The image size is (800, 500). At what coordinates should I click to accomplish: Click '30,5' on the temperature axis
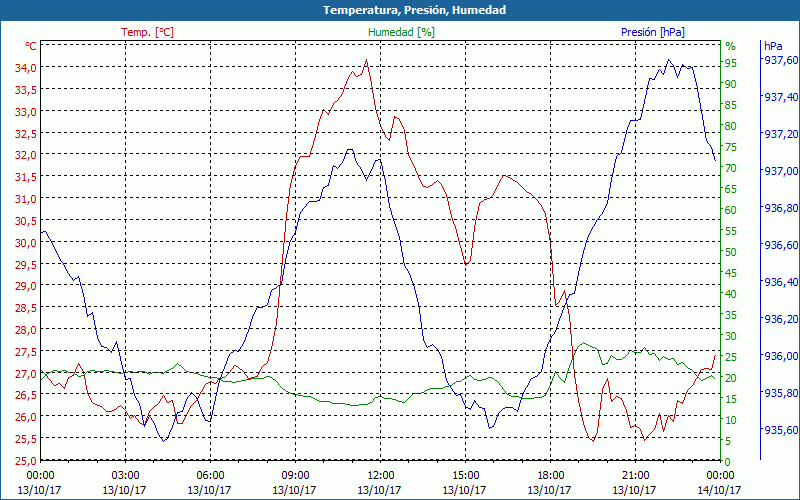[26, 221]
